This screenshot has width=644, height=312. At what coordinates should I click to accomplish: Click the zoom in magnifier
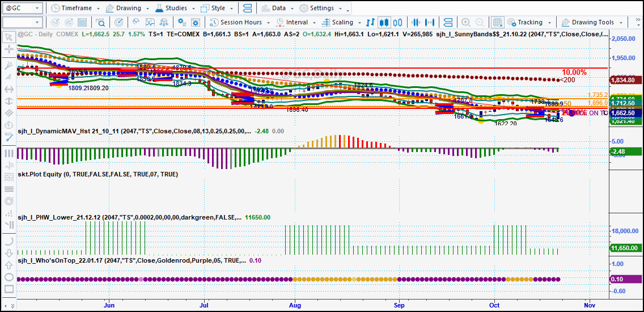tap(466, 22)
